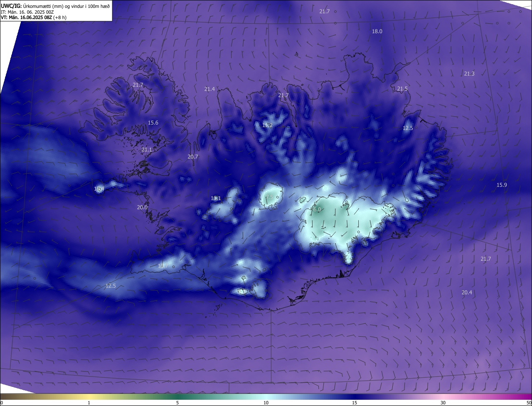Click the 15.6 value on the map
The image size is (532, 406).
pyautogui.click(x=153, y=123)
